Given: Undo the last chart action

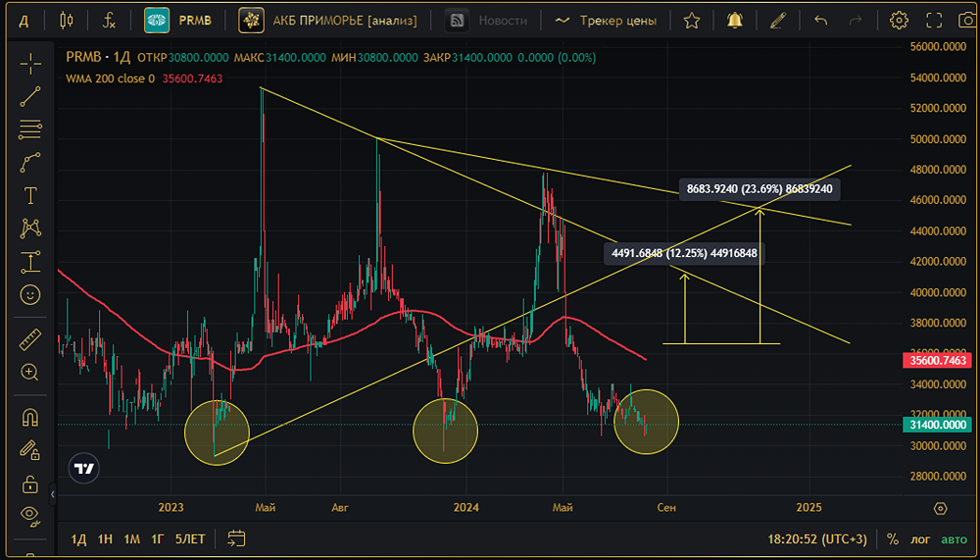Looking at the screenshot, I should pyautogui.click(x=820, y=21).
